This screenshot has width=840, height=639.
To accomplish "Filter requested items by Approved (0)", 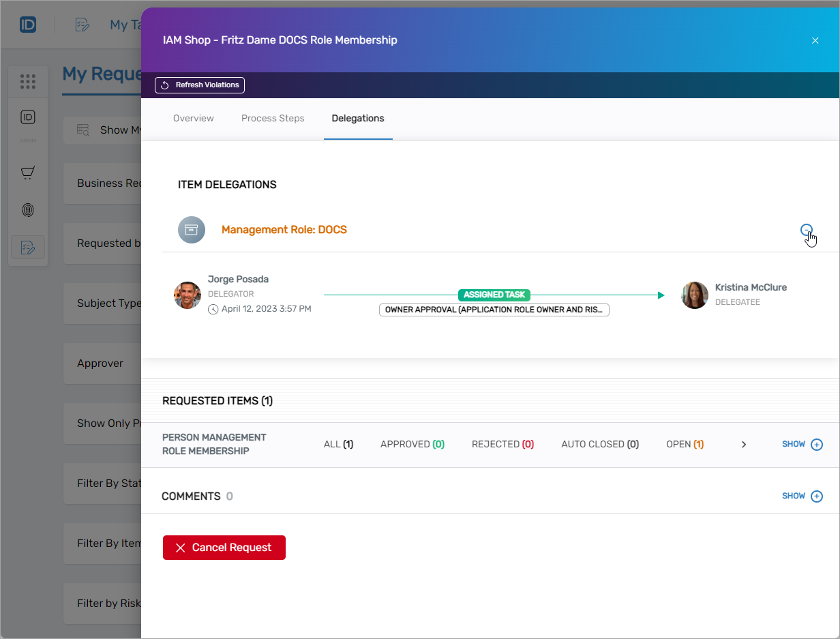I will pos(412,445).
